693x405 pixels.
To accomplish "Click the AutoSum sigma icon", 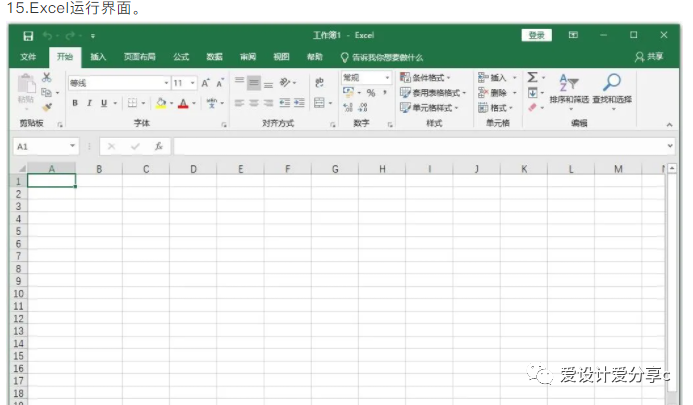I will coord(533,77).
